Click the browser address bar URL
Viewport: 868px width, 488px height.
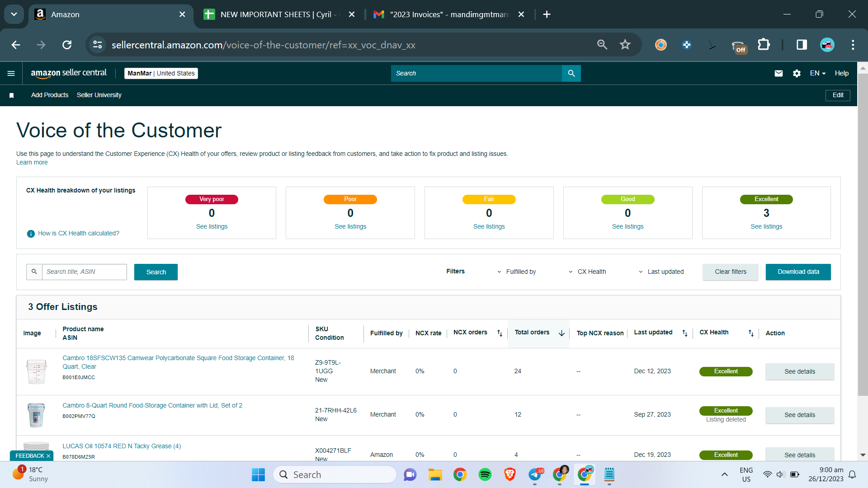(264, 45)
